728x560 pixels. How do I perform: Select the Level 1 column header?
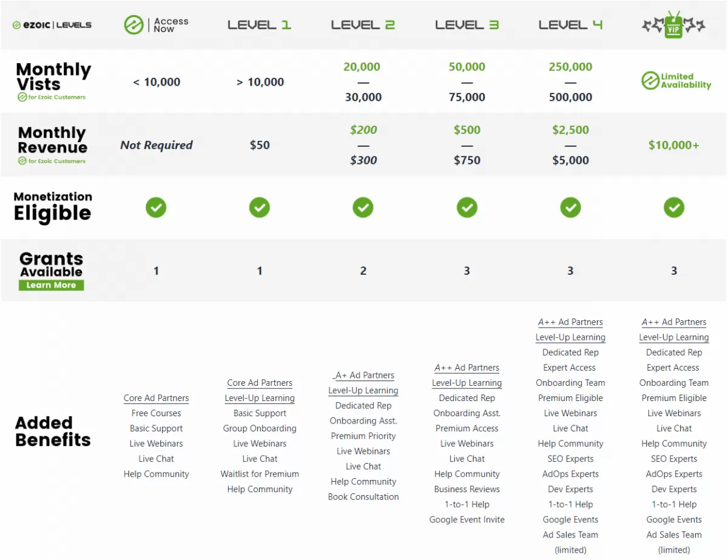(260, 25)
